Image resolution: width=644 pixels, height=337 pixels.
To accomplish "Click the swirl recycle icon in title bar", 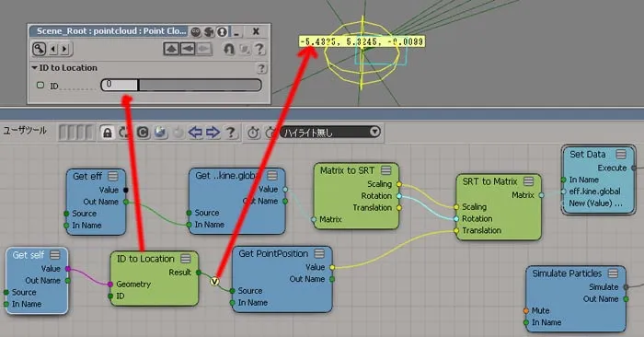I will click(x=209, y=31).
